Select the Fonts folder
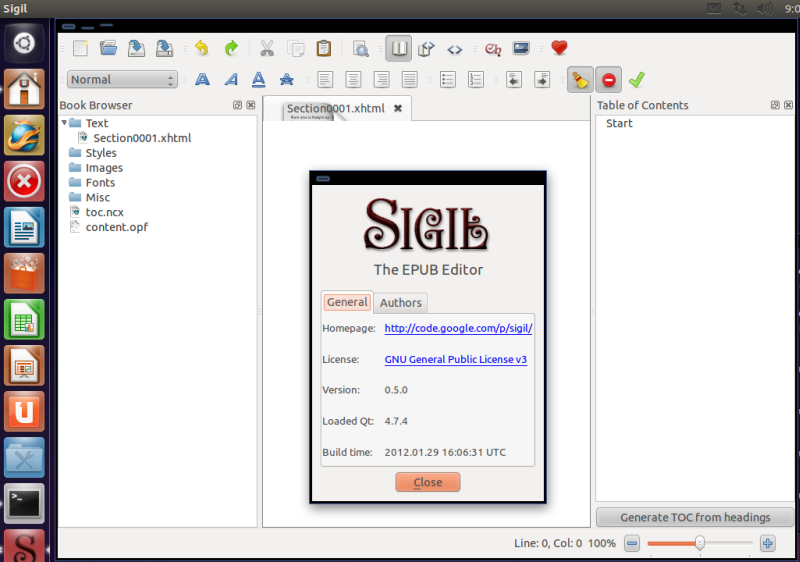The image size is (800, 562). [x=100, y=183]
